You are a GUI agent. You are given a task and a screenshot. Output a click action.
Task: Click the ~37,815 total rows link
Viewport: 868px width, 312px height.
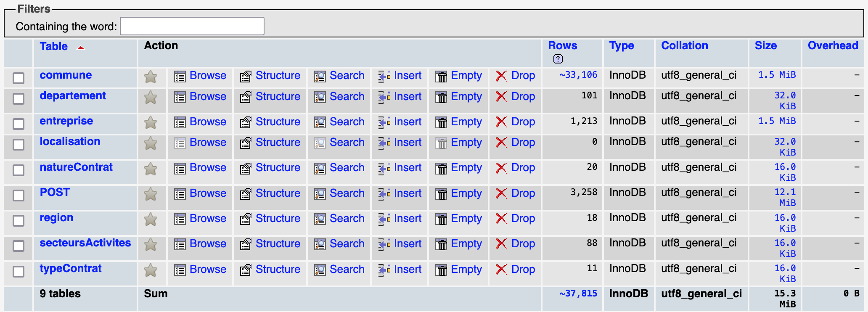[x=578, y=293]
